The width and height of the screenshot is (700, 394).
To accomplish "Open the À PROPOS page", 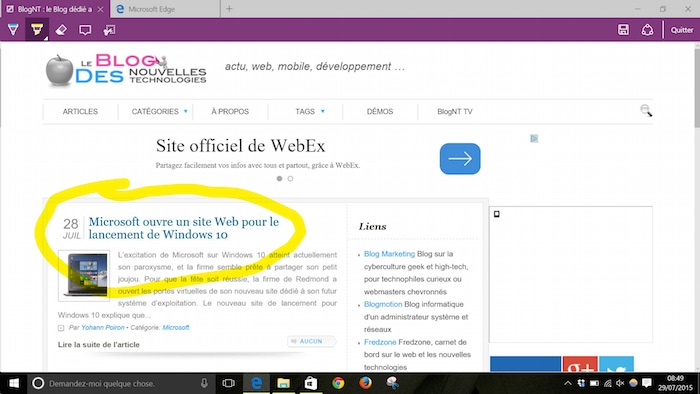I will click(x=230, y=112).
